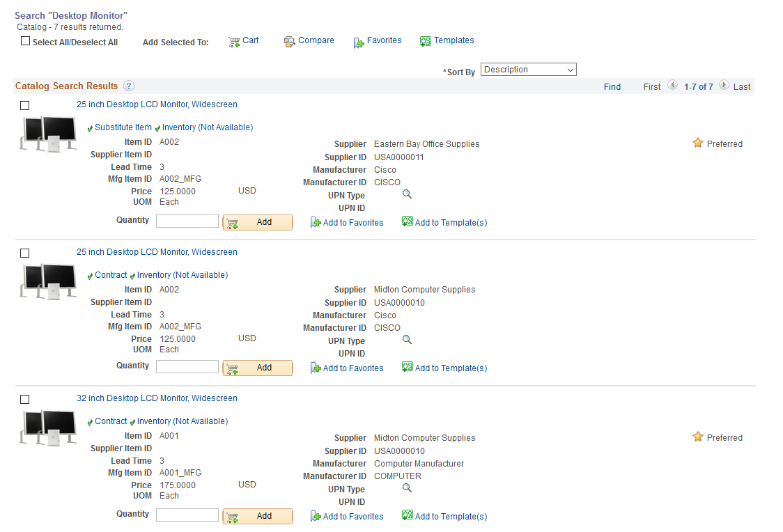
Task: Click the Cart icon beside Add Selected To
Action: 235,41
